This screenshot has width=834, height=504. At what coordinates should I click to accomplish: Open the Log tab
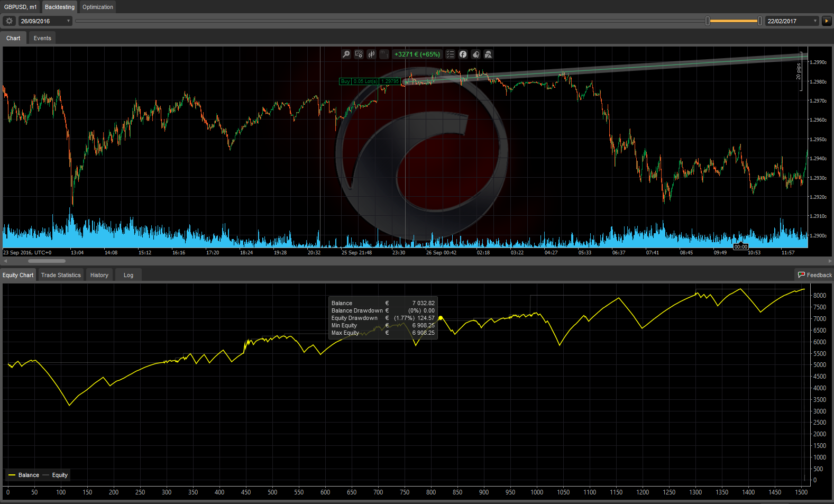[x=128, y=275]
